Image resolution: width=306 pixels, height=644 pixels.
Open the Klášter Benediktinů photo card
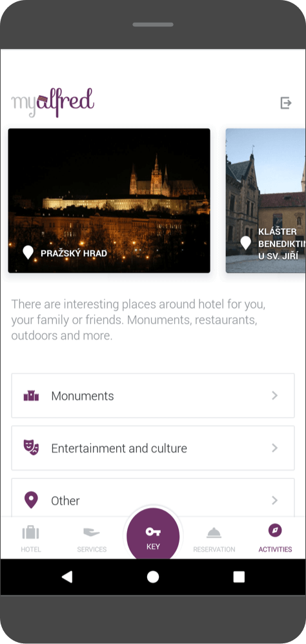(x=266, y=200)
